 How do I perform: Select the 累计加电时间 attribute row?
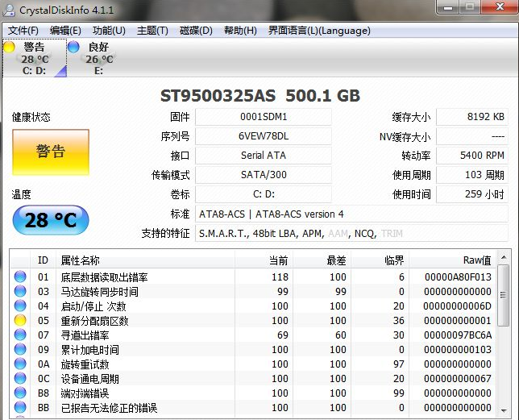coord(254,349)
